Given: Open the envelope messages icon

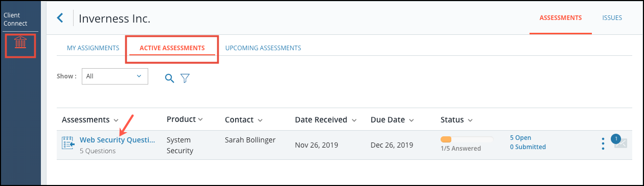Looking at the screenshot, I should 621,145.
